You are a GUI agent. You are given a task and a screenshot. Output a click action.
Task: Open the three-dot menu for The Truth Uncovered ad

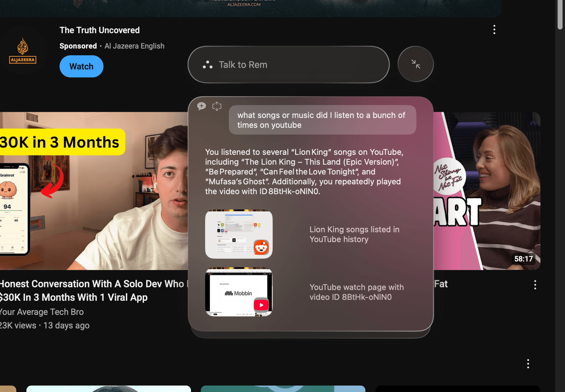click(x=494, y=29)
